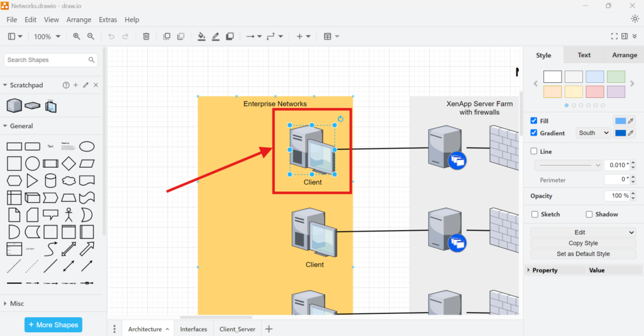Click the Zoom In magnifier icon
The width and height of the screenshot is (644, 336).
coord(76,36)
